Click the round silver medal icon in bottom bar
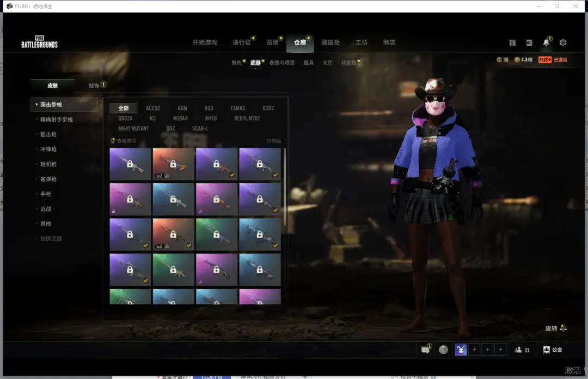This screenshot has width=588, height=379. click(443, 350)
